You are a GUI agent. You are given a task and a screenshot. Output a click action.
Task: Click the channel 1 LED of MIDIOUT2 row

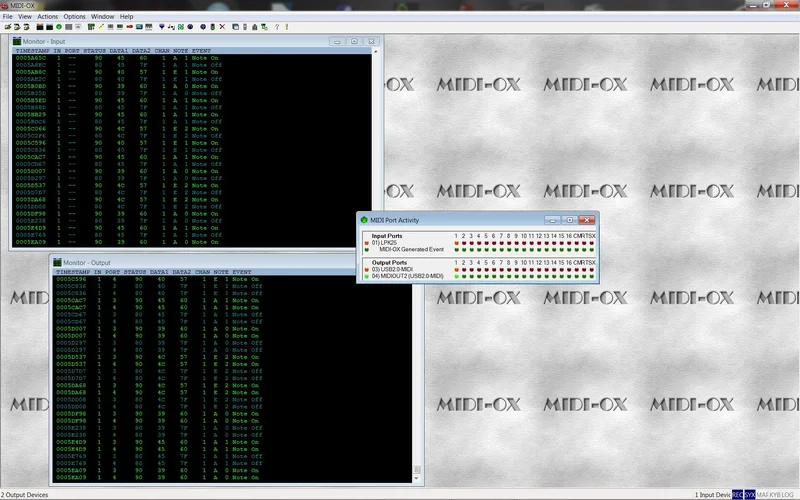click(x=456, y=277)
